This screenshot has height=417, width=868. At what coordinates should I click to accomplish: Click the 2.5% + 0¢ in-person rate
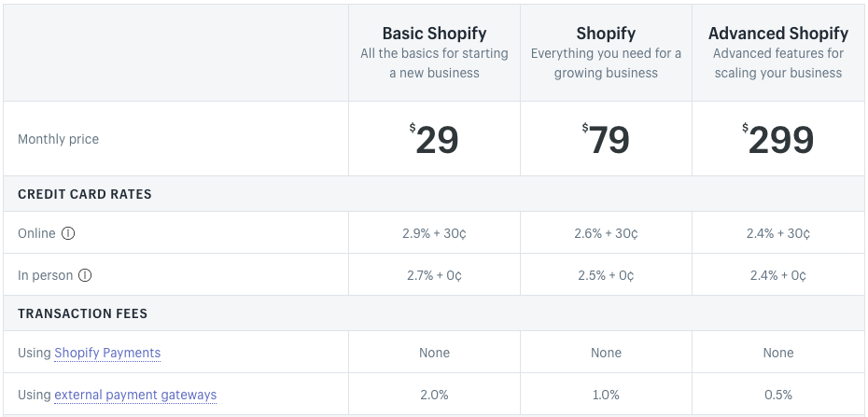(x=606, y=275)
